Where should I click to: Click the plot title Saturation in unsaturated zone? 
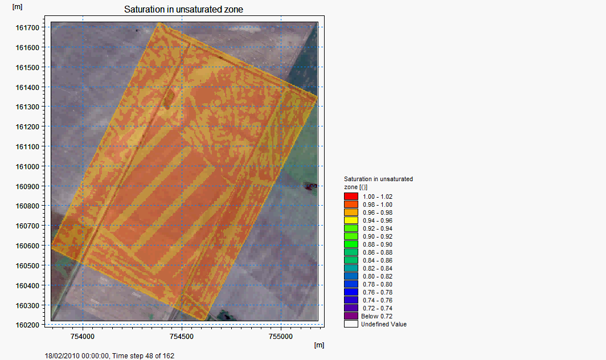tap(184, 9)
